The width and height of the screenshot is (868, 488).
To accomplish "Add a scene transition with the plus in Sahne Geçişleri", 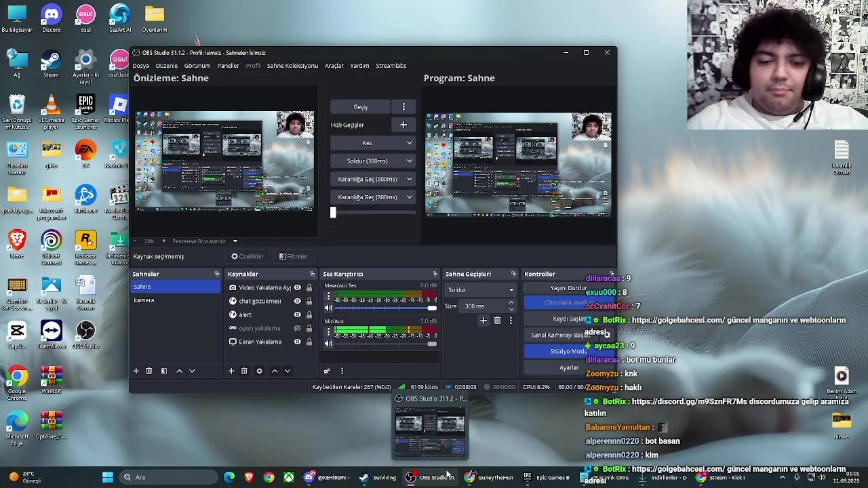I will pyautogui.click(x=484, y=321).
